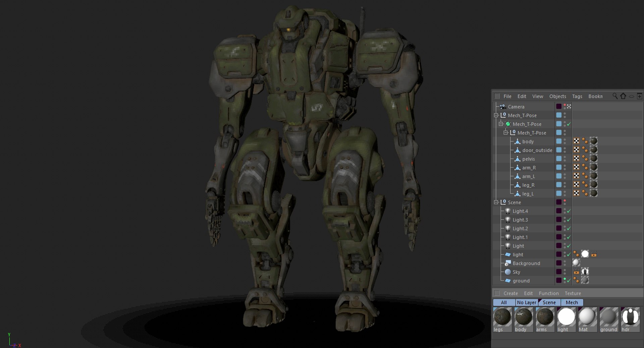The height and width of the screenshot is (348, 644).
Task: Collapse the innermost Mech_T-Pose null
Action: 505,133
